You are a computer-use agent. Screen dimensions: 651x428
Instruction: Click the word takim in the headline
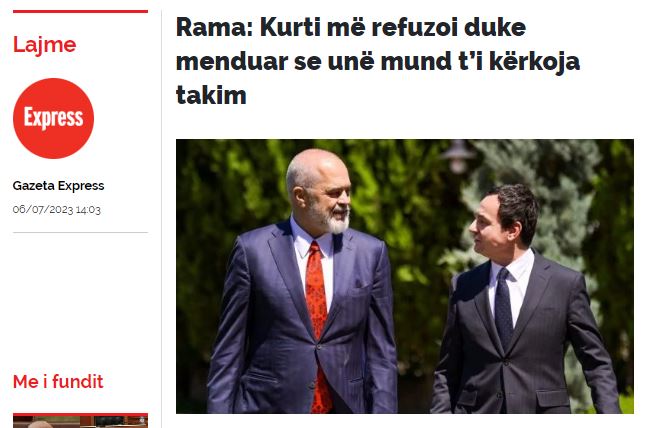(x=211, y=95)
